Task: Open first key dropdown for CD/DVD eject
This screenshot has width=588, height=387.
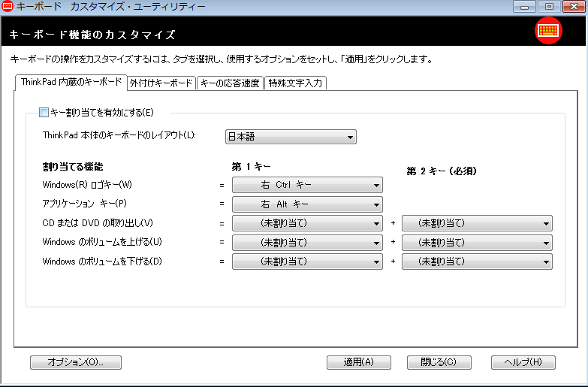Action: tap(307, 223)
